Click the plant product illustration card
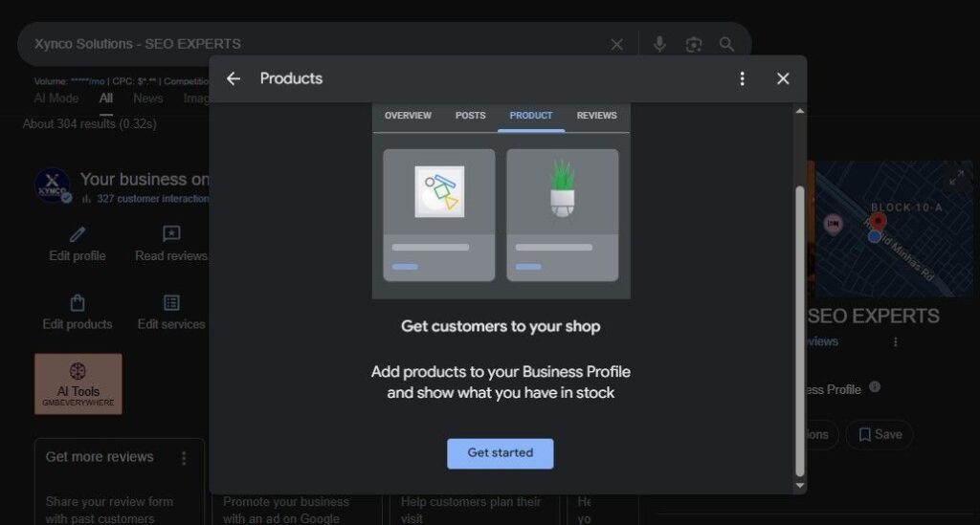980x525 pixels. [x=563, y=215]
